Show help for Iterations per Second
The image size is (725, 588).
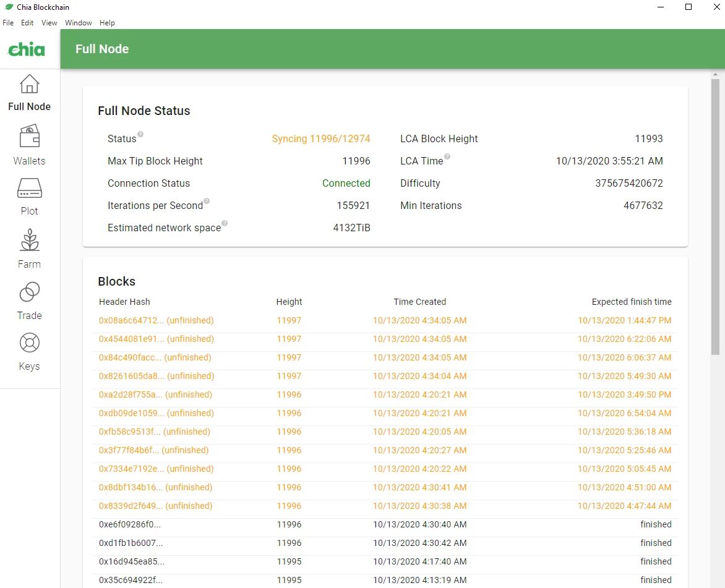click(x=207, y=200)
